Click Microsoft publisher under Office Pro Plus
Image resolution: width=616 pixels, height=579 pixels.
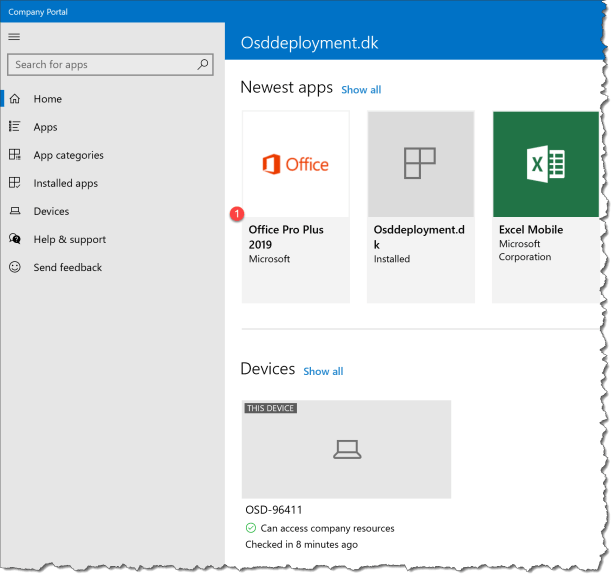coord(269,259)
